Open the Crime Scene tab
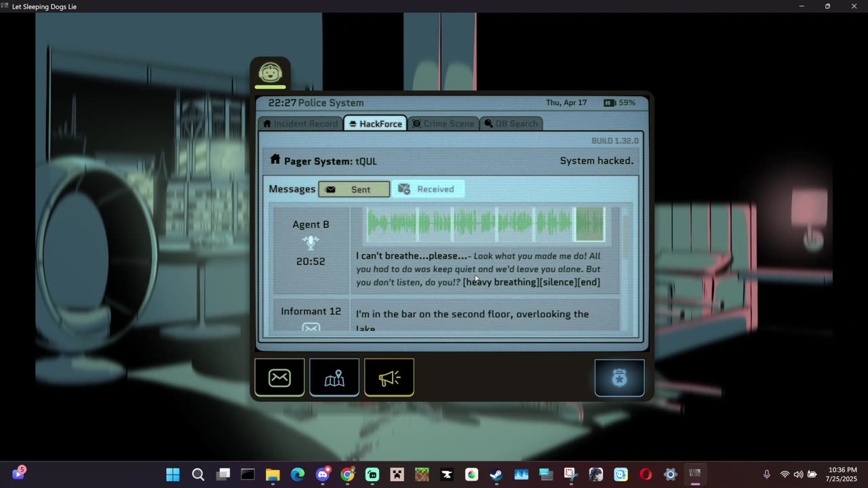 tap(443, 123)
